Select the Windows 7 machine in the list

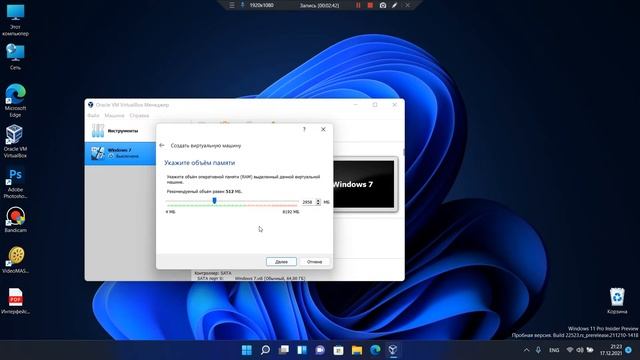pyautogui.click(x=120, y=153)
